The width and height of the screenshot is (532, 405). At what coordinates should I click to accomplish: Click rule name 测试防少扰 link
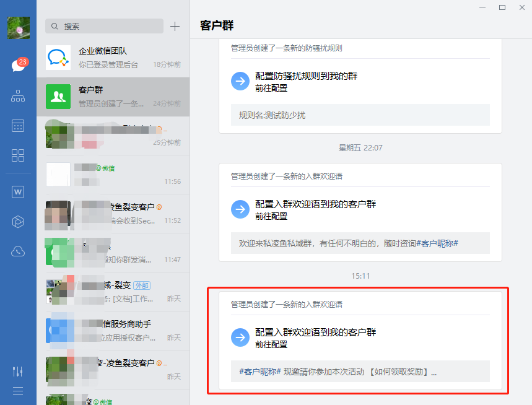285,115
